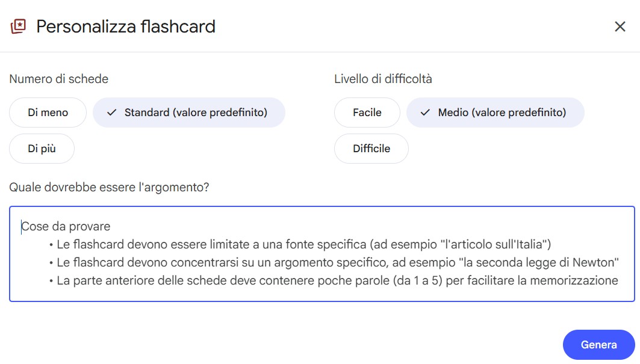Click the flashcard icon beside the dialog title
Image resolution: width=640 pixels, height=364 pixels.
point(19,26)
